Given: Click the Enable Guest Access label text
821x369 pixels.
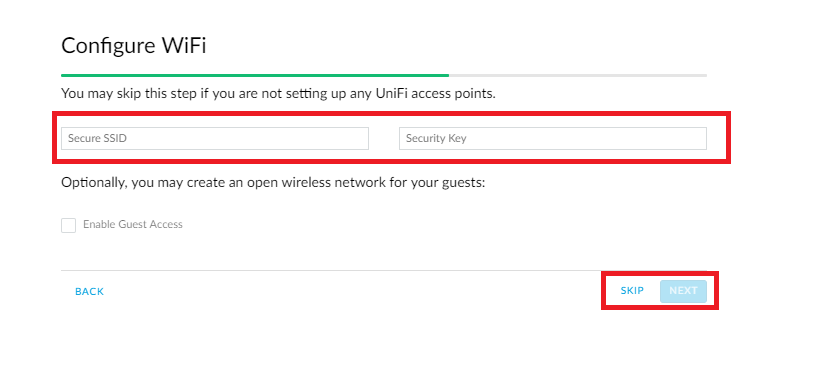Looking at the screenshot, I should pos(132,225).
